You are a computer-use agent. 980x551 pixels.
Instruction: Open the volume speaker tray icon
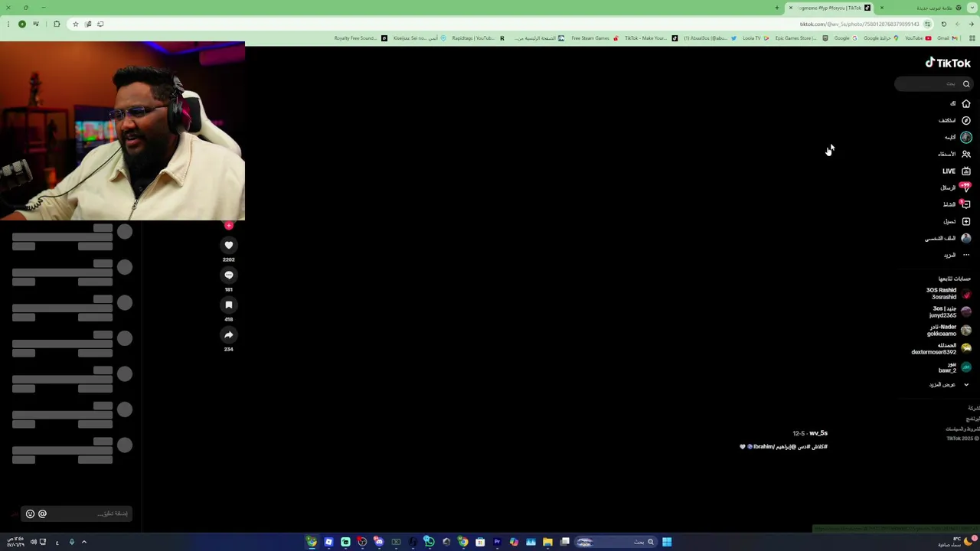[33, 542]
